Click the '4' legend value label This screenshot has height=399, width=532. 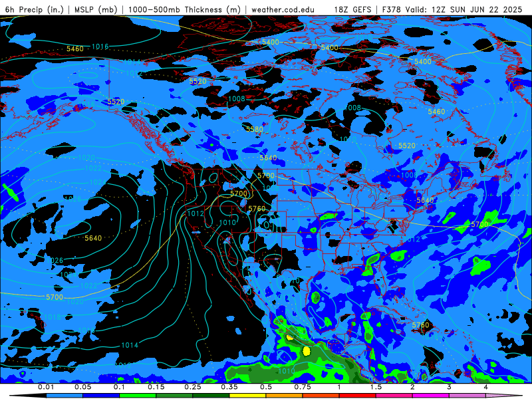[486, 387]
